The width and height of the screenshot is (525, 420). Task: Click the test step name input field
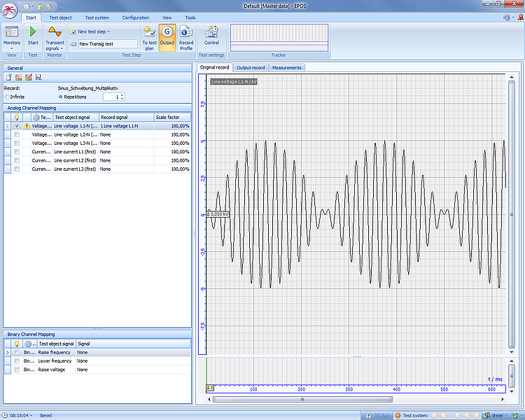click(x=108, y=43)
